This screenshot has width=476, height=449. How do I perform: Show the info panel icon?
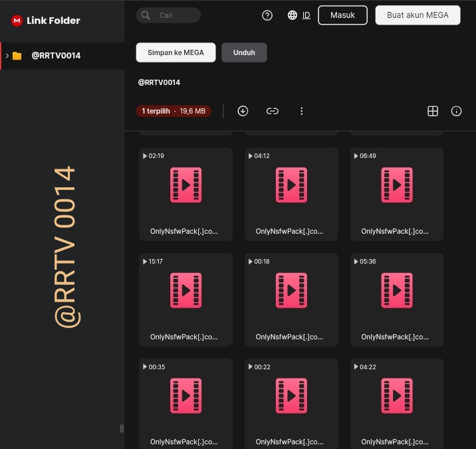coord(456,111)
